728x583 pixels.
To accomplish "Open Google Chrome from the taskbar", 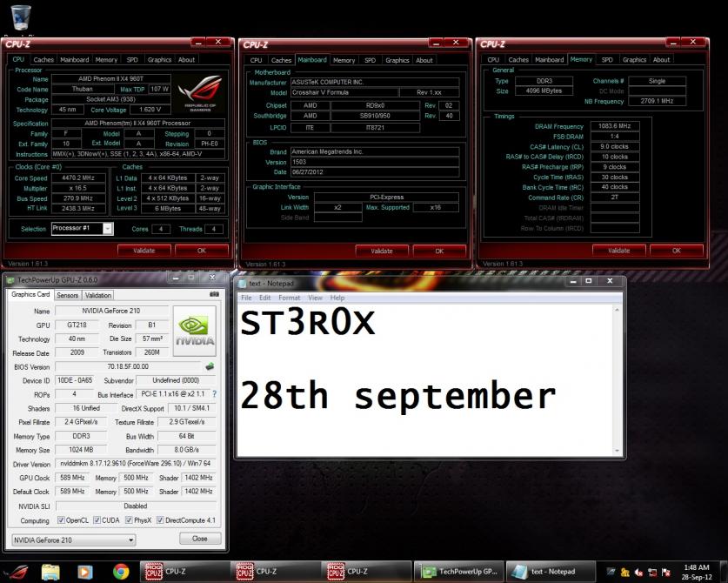I will coord(121,572).
